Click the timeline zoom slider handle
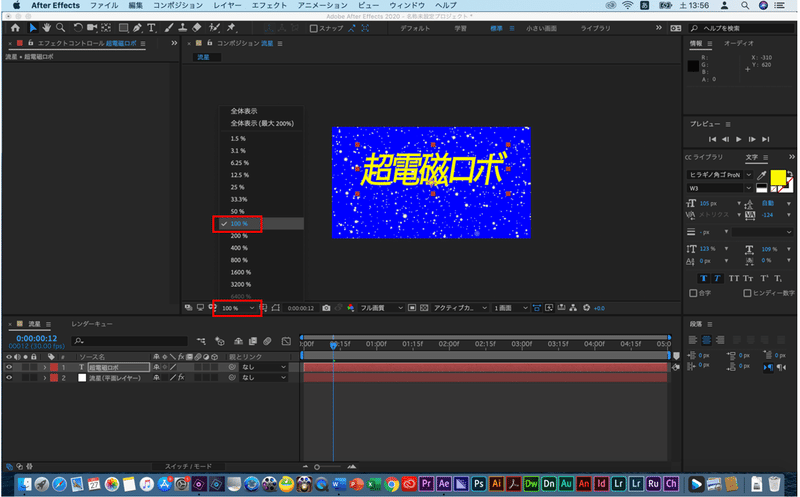800x497 pixels. [x=317, y=467]
